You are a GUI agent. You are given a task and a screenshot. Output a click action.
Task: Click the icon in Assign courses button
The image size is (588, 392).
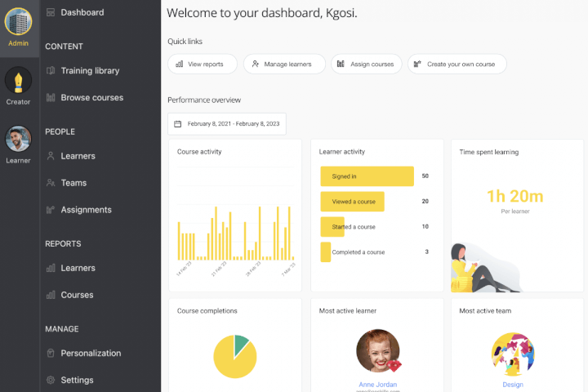coord(341,65)
